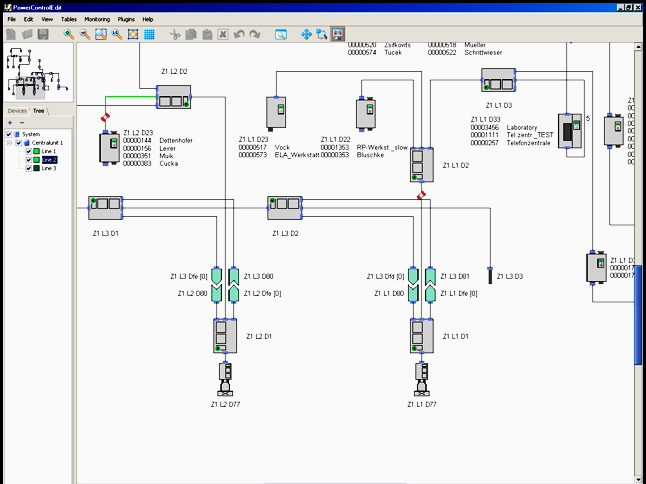Image resolution: width=646 pixels, height=484 pixels.
Task: Uncheck the Line 3 checkbox
Action: 29,168
